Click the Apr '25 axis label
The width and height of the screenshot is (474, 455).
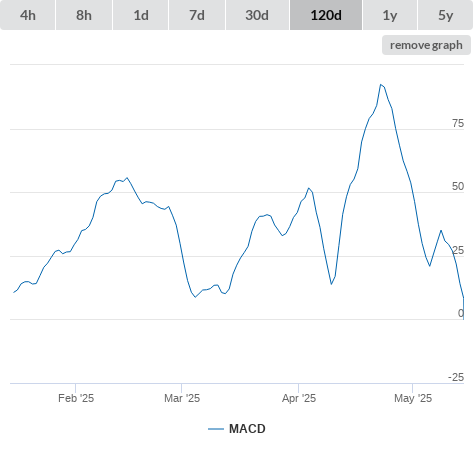click(299, 398)
